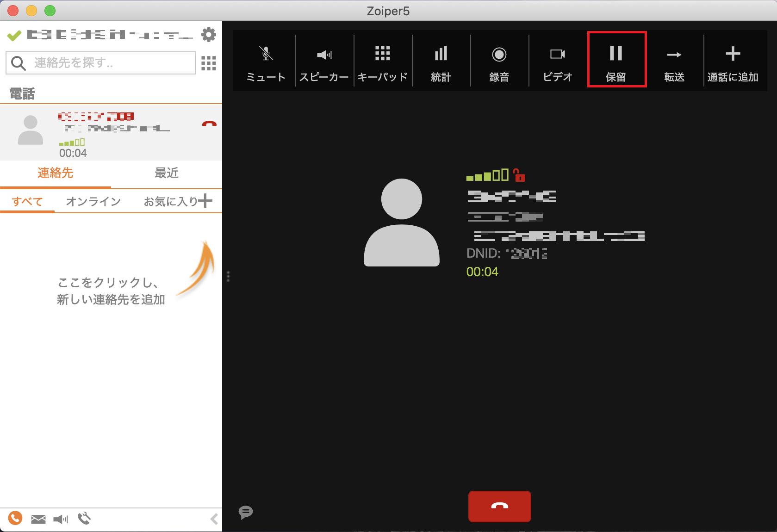Click the speaker icon in bottom bar
Screen dimensions: 777x532
(x=61, y=519)
